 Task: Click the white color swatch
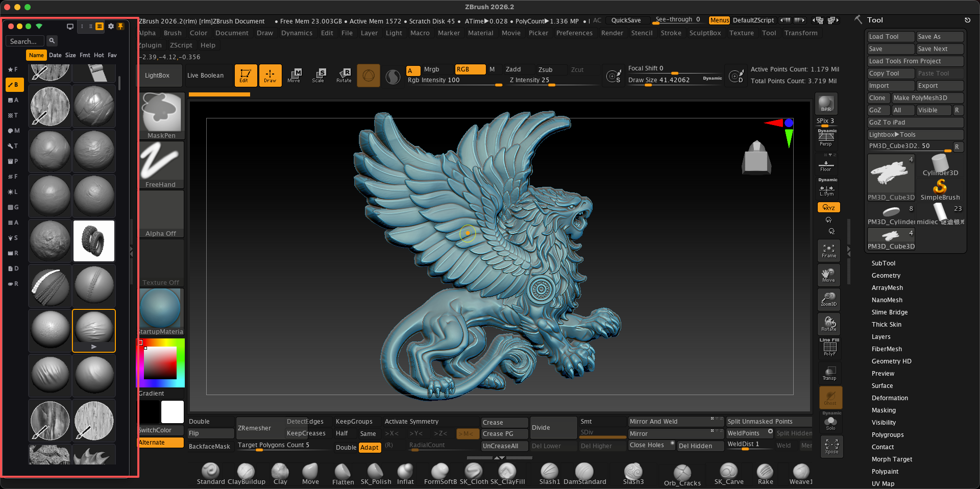click(x=173, y=412)
